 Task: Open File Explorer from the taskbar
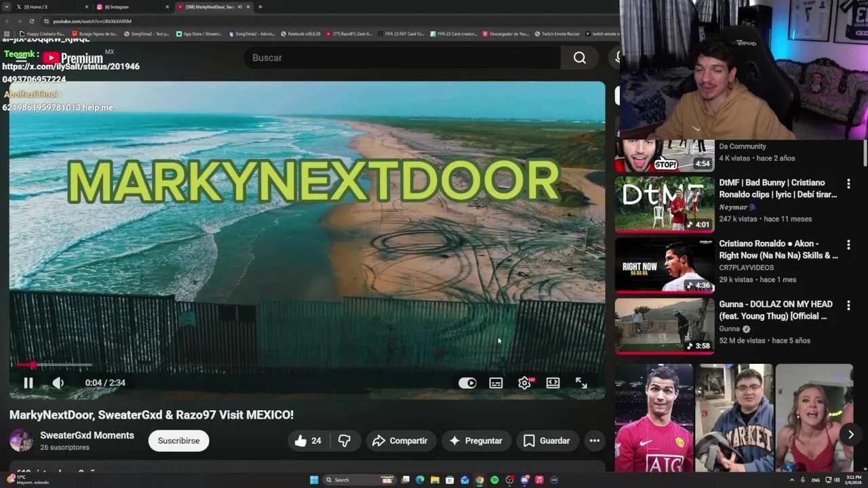click(435, 480)
